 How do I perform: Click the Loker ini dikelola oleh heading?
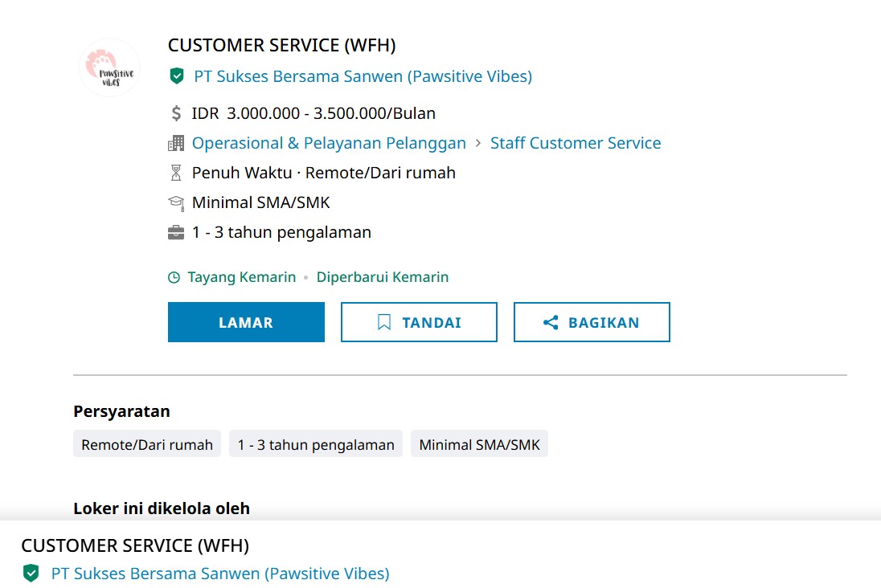[162, 508]
